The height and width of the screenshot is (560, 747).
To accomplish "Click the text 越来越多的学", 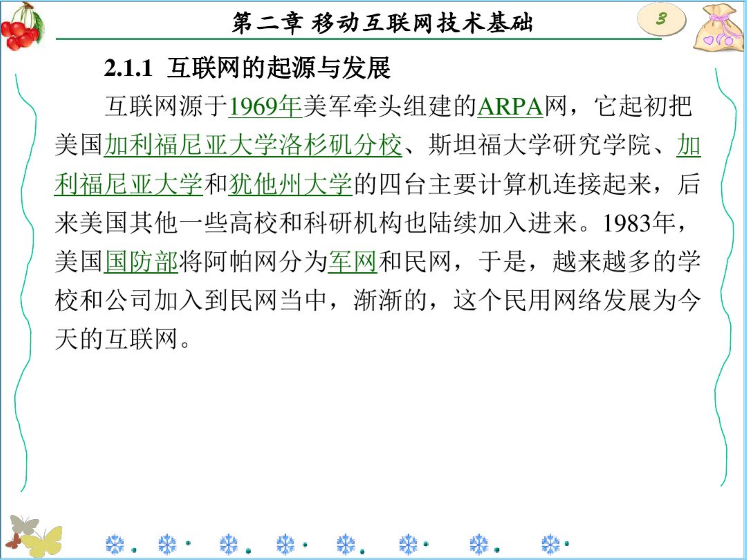I will pos(626,262).
